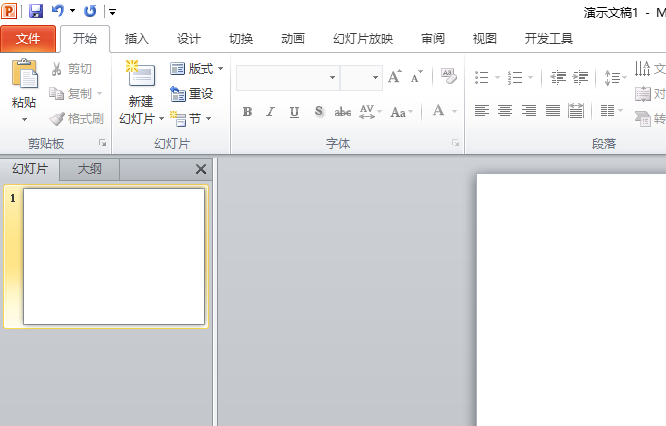
Task: Click the 重设 (Reset) slide button
Action: coord(192,94)
